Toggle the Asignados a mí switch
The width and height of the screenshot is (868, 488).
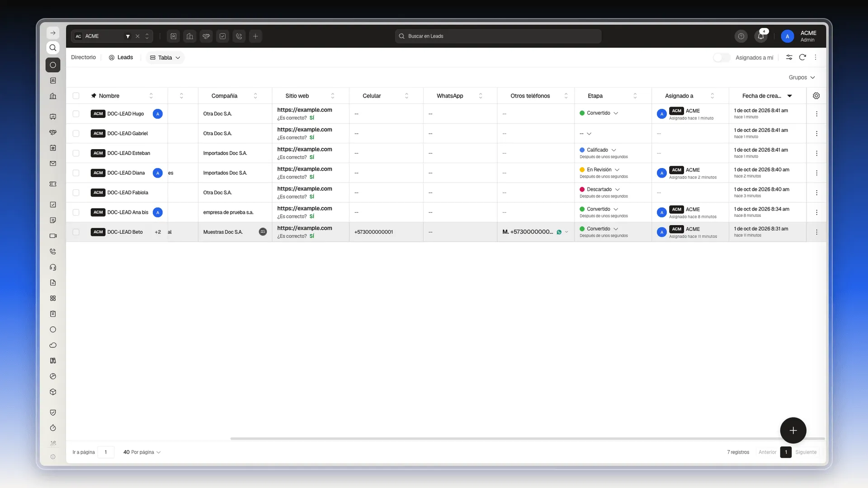[722, 57]
